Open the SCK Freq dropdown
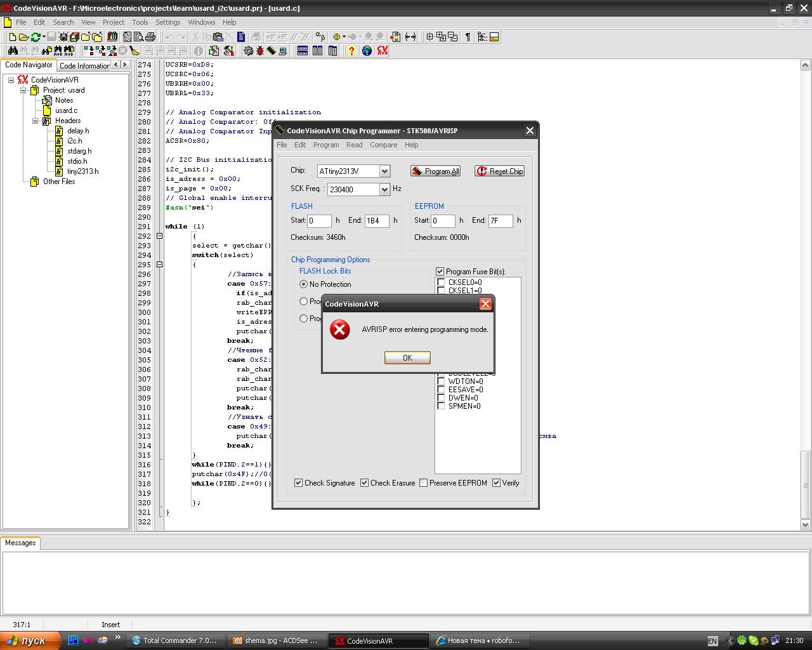 (x=384, y=190)
